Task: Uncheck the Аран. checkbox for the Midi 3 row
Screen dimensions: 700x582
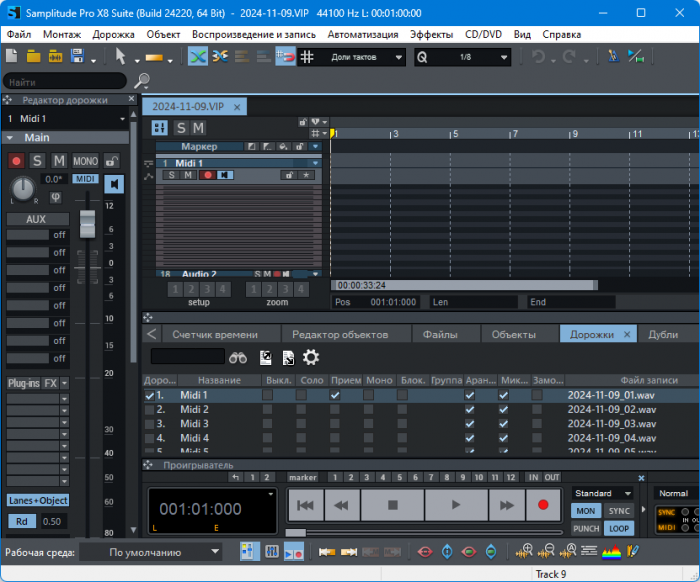Action: (x=470, y=424)
